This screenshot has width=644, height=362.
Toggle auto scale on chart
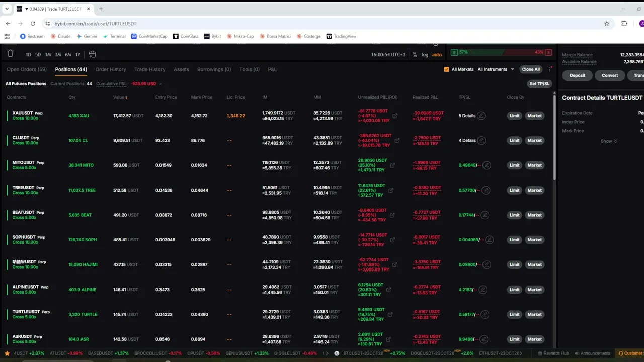click(437, 54)
